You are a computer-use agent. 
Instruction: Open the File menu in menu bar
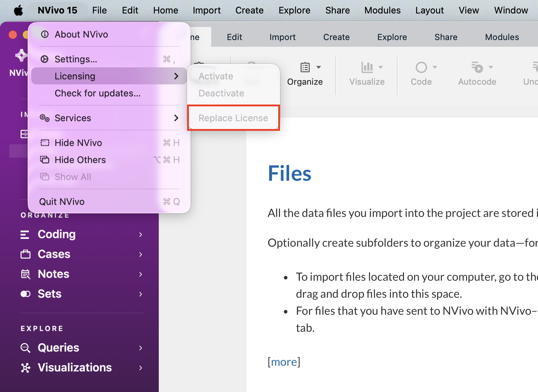tap(99, 10)
